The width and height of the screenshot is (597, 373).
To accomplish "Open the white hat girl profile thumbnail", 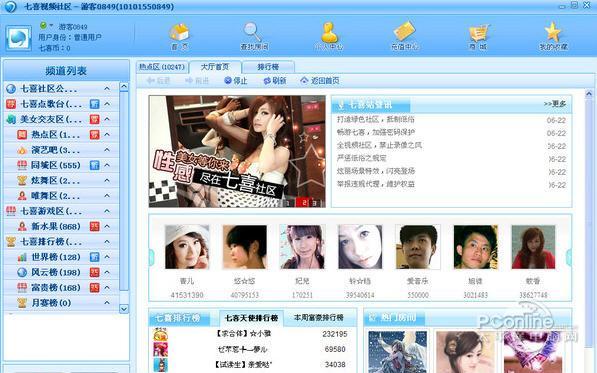I will tap(187, 247).
